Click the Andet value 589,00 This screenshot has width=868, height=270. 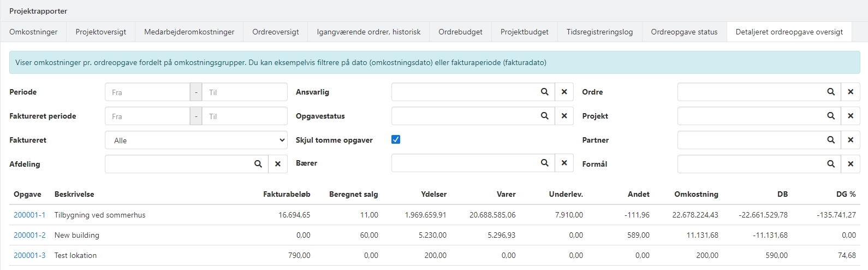pos(638,235)
